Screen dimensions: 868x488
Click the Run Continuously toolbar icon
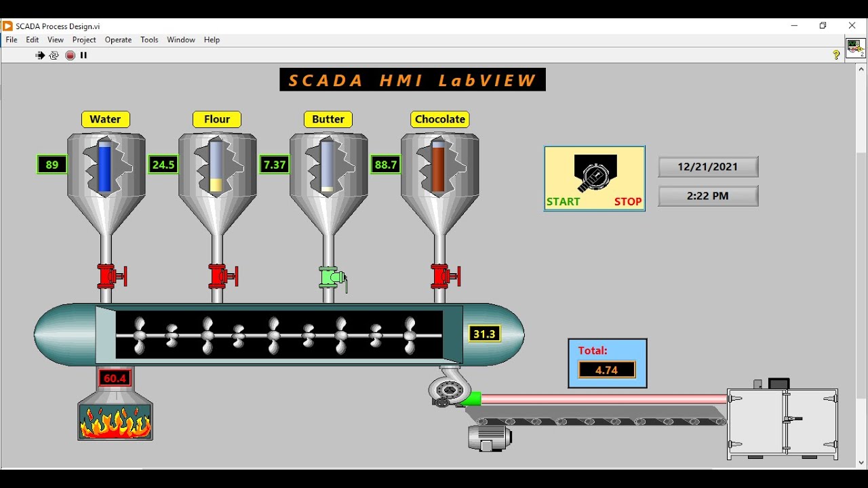click(54, 56)
